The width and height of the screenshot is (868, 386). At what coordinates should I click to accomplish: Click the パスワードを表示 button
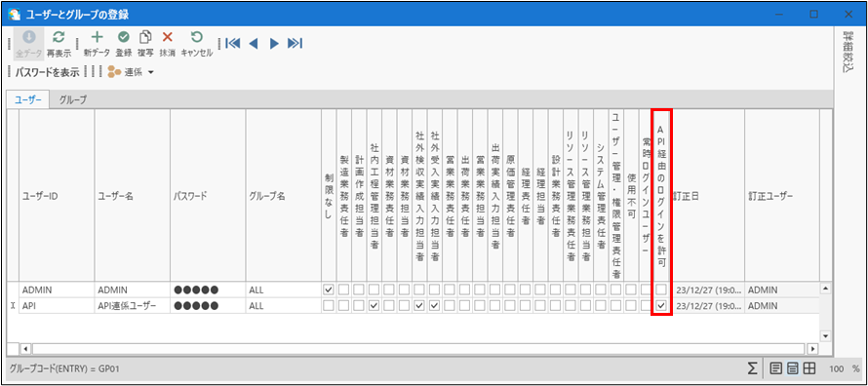pos(48,72)
